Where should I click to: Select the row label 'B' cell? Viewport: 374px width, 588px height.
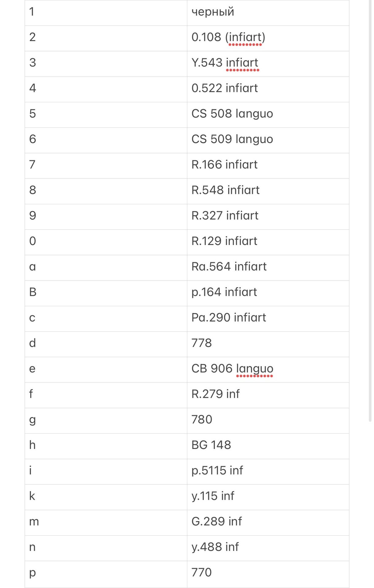[106, 293]
